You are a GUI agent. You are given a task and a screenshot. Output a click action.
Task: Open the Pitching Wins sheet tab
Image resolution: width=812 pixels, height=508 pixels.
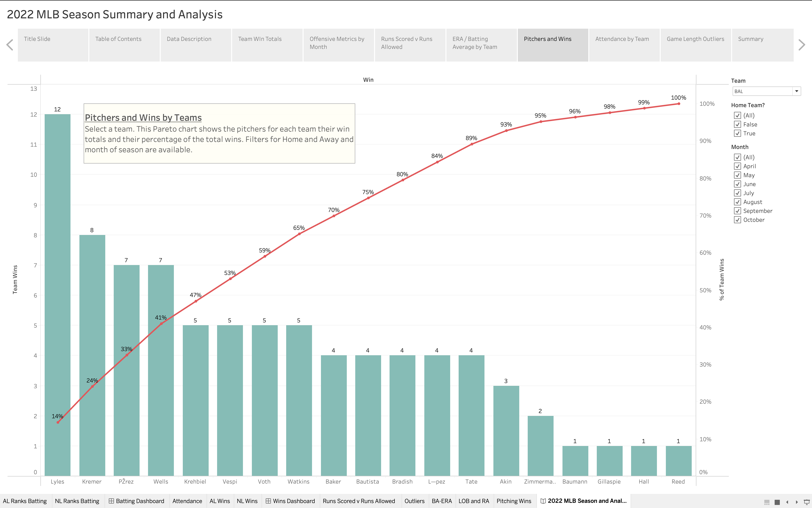pyautogui.click(x=514, y=501)
